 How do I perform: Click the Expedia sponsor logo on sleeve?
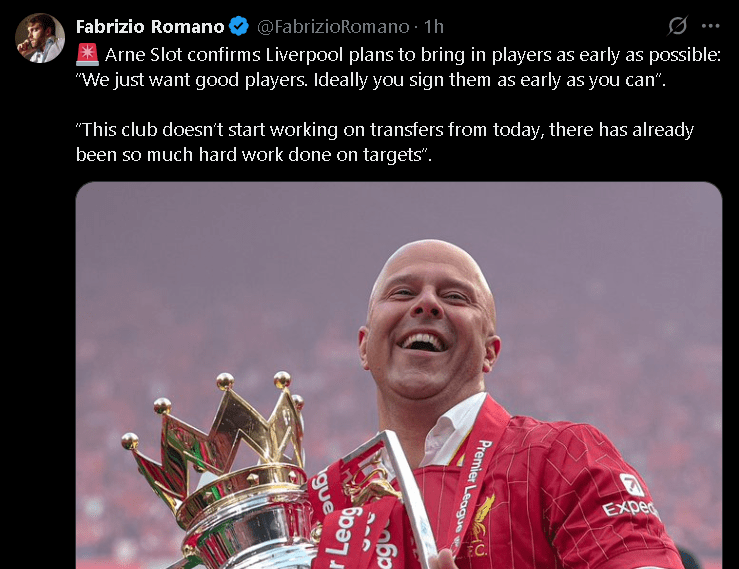coord(631,497)
